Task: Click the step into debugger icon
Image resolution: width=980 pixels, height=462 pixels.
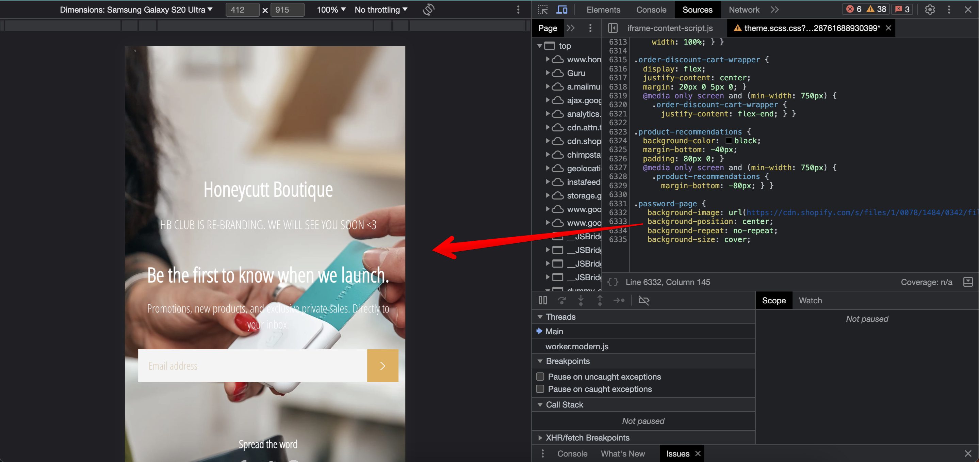Action: 581,300
